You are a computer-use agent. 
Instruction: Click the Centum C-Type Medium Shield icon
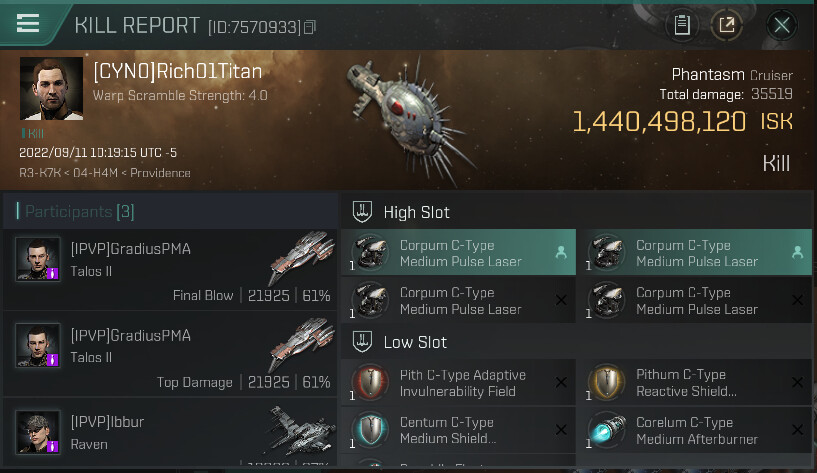click(x=371, y=430)
